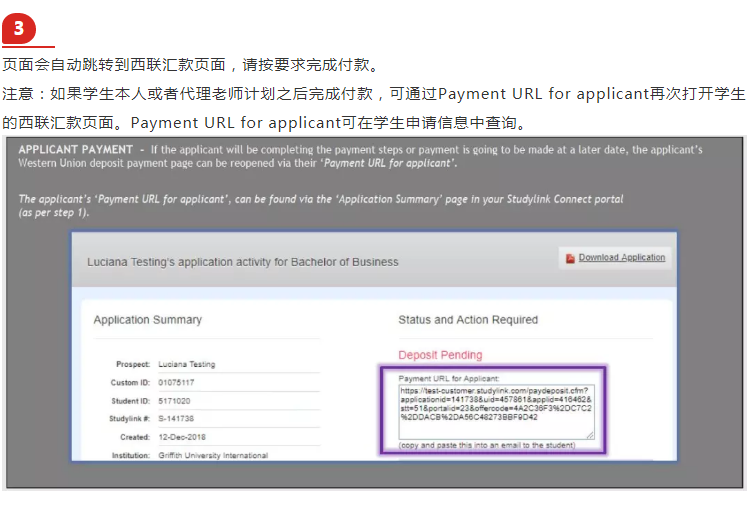Click the red step 3 badge
The image size is (754, 507).
[19, 28]
